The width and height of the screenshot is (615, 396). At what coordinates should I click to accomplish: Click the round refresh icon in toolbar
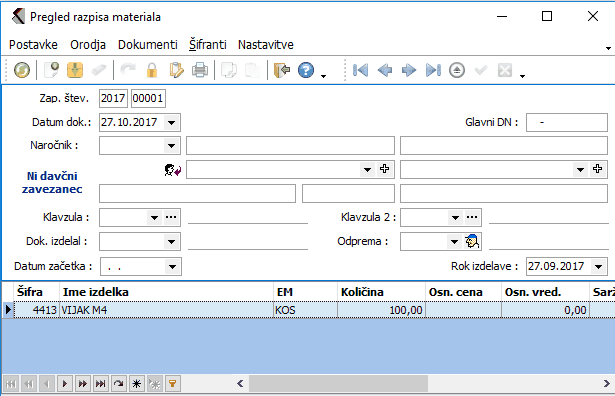click(x=22, y=71)
